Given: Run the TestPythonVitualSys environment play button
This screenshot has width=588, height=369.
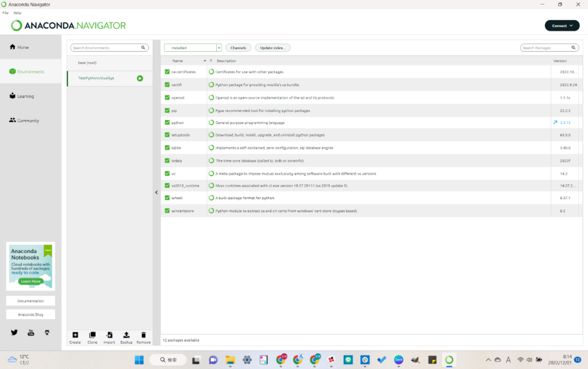Looking at the screenshot, I should coord(140,79).
